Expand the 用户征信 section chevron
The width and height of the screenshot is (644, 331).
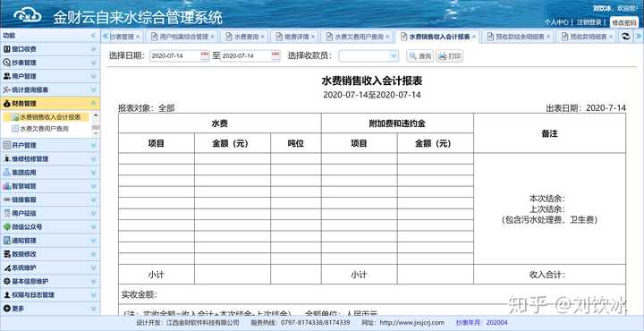coord(93,213)
